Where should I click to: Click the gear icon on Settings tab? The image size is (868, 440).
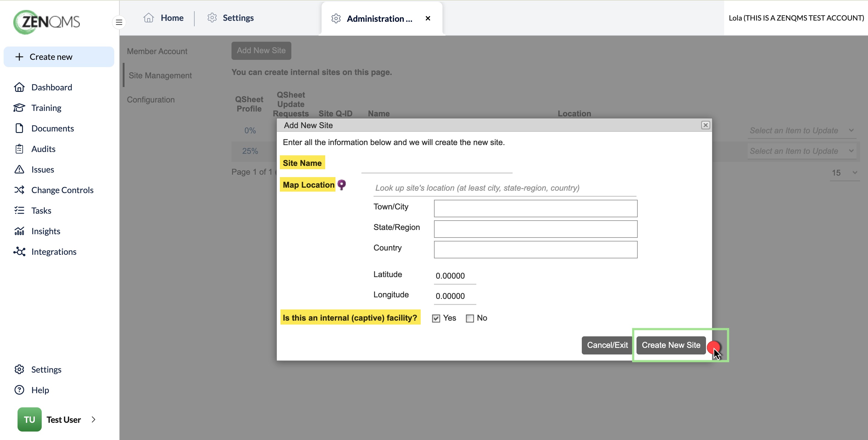point(212,18)
